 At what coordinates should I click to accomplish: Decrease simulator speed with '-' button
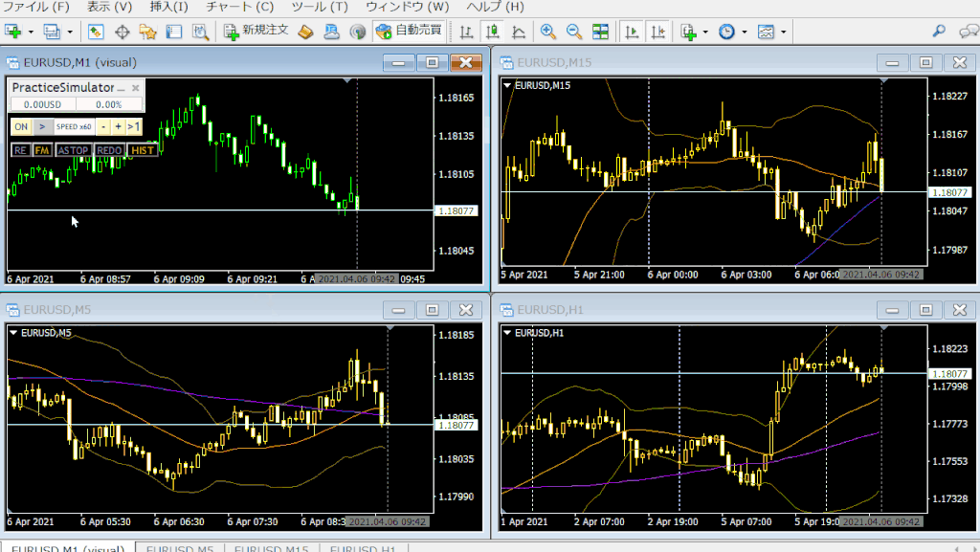(x=103, y=127)
